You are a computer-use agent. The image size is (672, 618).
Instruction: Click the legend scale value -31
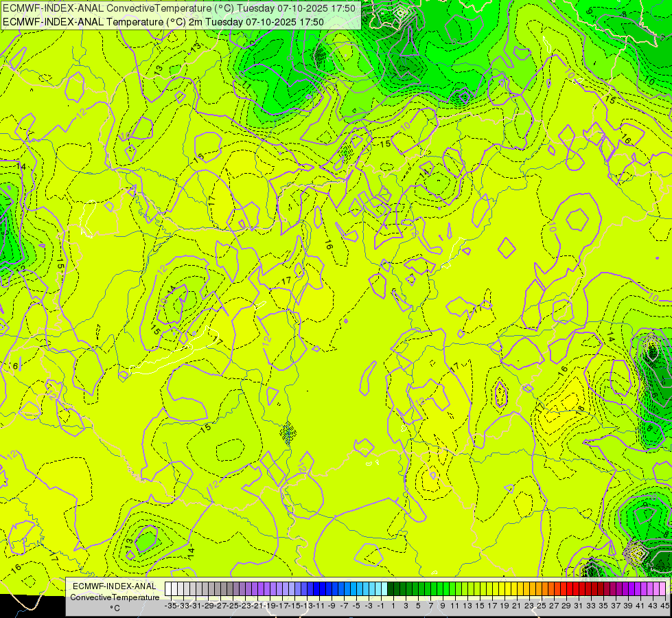coord(196,606)
